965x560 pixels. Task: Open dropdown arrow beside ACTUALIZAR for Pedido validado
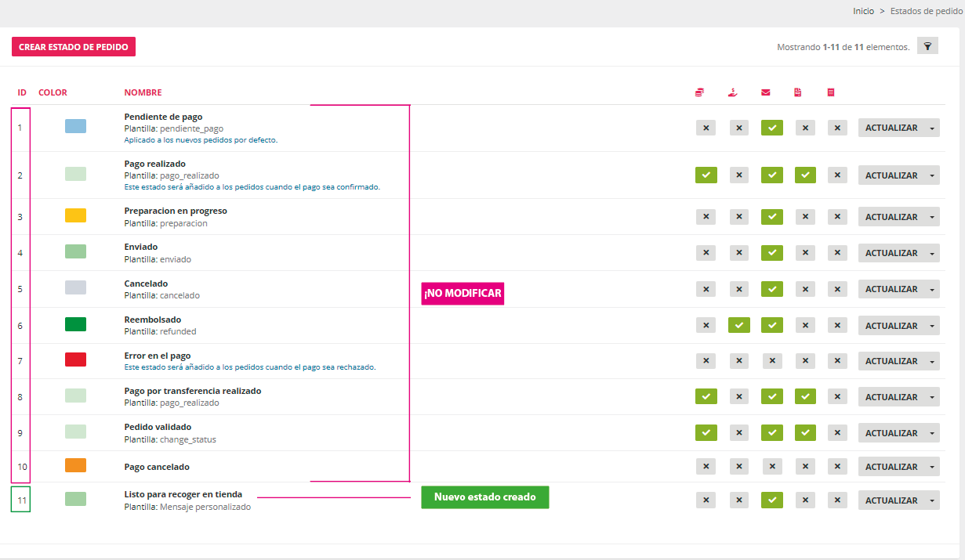click(932, 433)
